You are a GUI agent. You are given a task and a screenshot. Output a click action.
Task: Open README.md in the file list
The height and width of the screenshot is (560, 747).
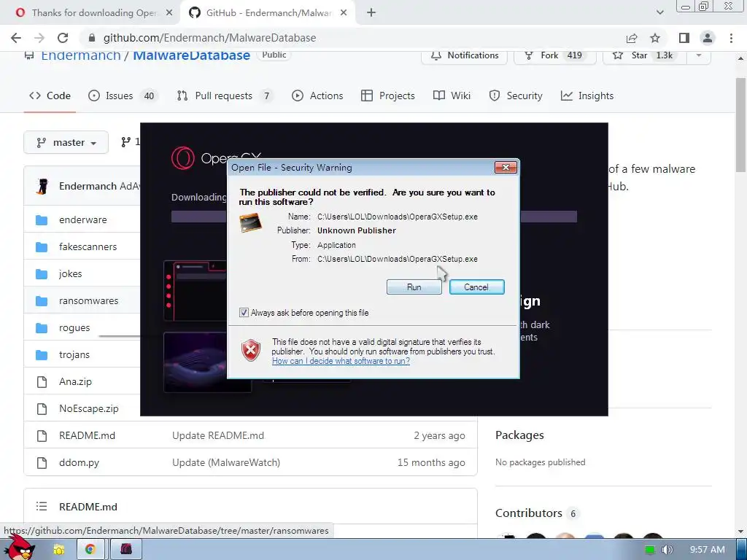pyautogui.click(x=88, y=436)
